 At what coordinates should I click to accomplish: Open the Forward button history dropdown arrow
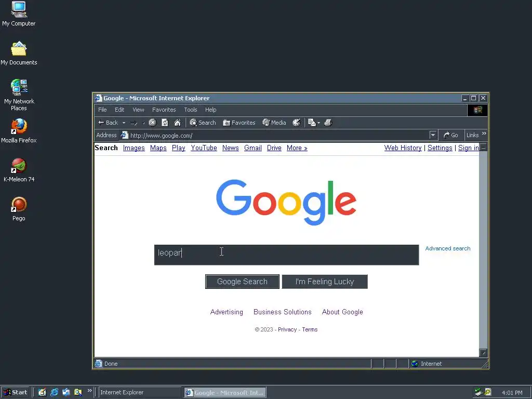pyautogui.click(x=143, y=123)
